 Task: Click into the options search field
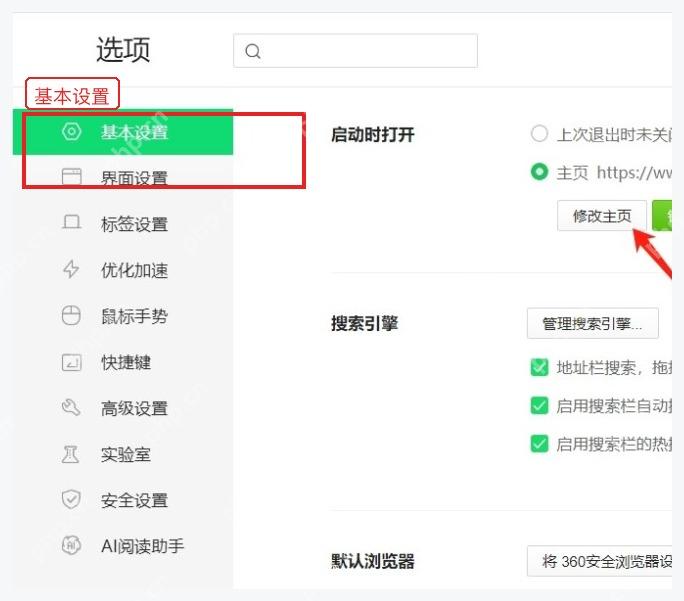[x=355, y=51]
